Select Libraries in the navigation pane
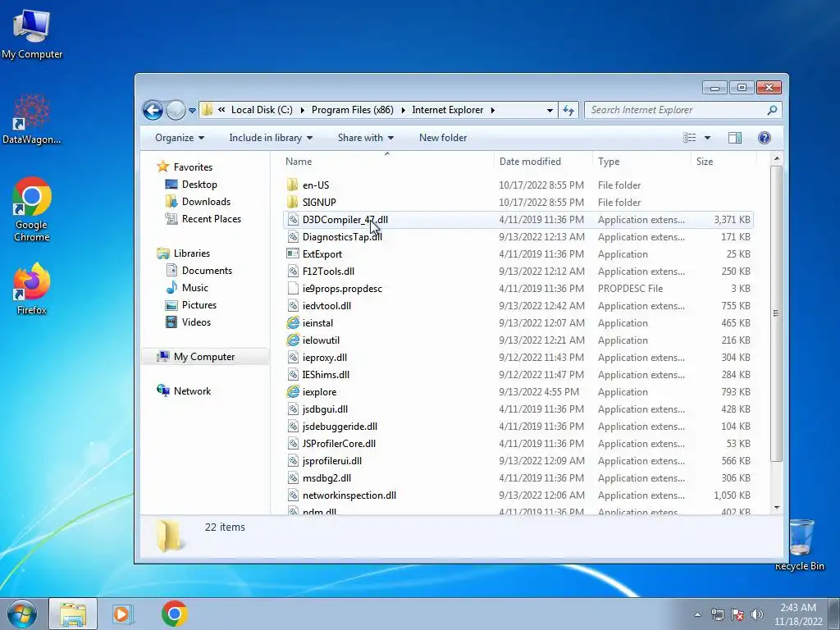 (191, 253)
